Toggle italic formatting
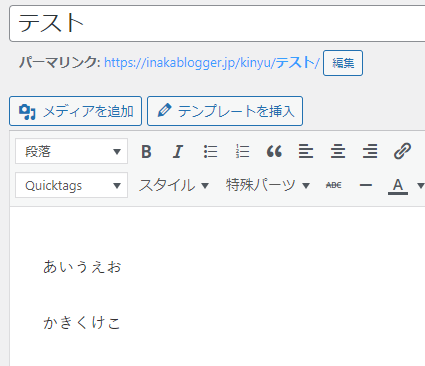Viewport: 425px width, 366px height. click(x=178, y=152)
